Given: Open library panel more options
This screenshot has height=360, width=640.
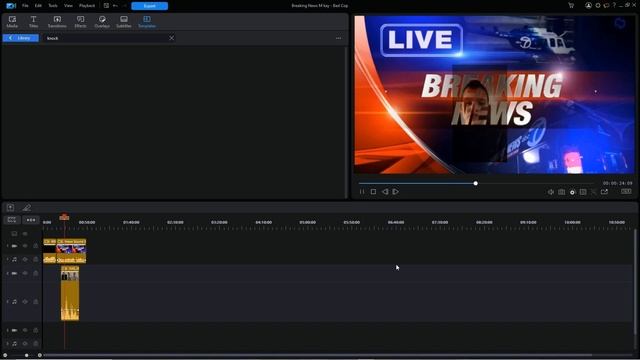Looking at the screenshot, I should pos(338,38).
